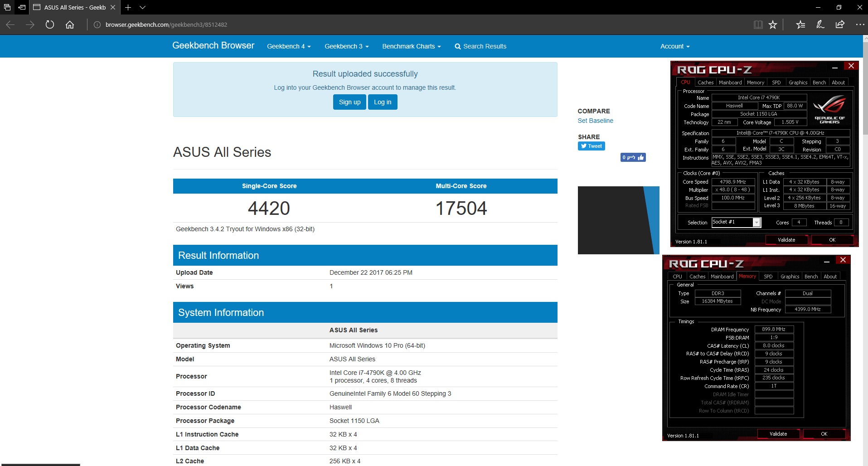Open About tab in top CPU-Z window
Viewport: 868px width, 466px height.
pos(838,83)
